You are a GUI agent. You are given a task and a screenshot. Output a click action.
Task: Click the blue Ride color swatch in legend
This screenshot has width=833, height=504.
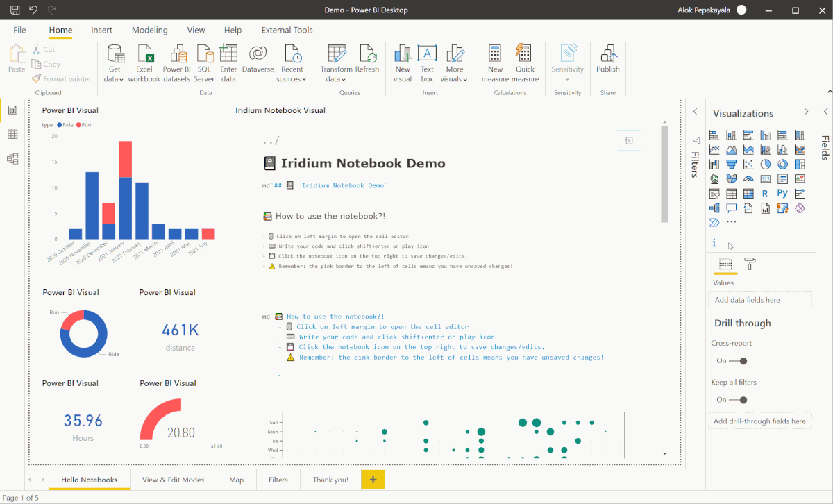pyautogui.click(x=59, y=124)
